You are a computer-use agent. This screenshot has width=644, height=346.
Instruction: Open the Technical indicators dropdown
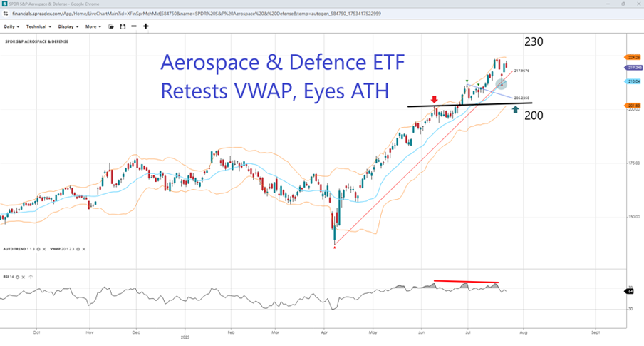point(38,26)
